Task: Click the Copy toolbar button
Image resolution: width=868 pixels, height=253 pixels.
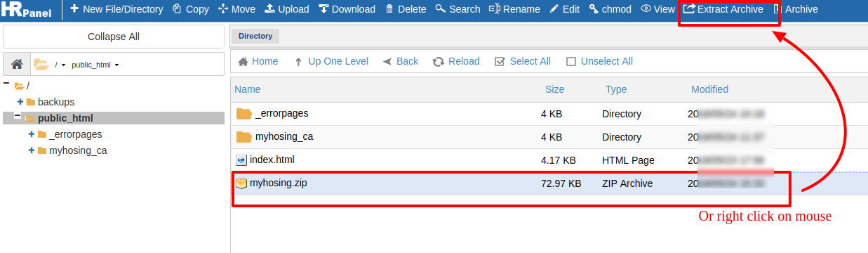Action: pos(190,9)
